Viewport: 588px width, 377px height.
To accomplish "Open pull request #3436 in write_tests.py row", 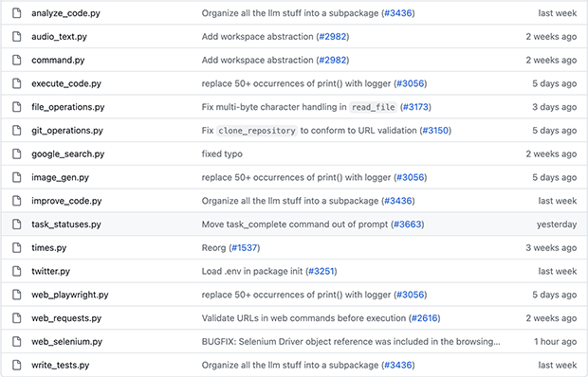I will (398, 365).
